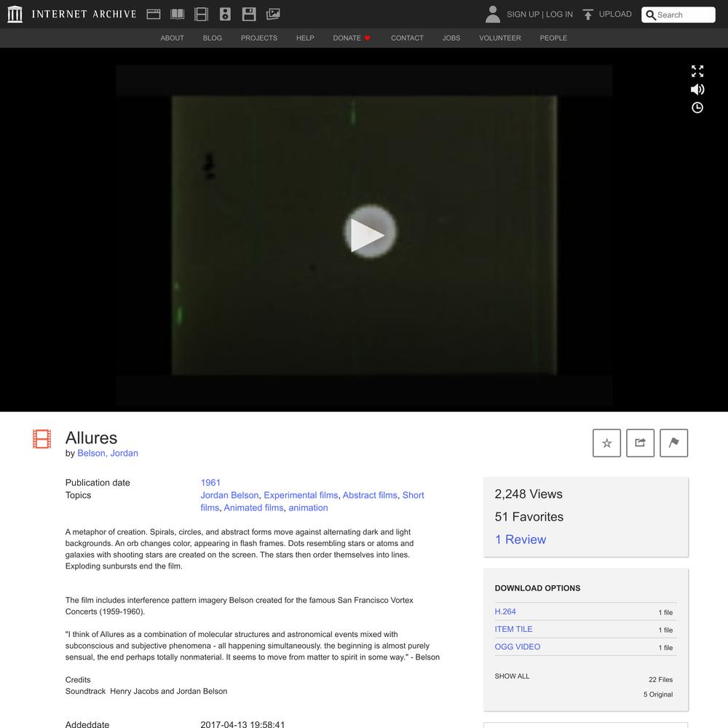Click the Allures title heading
The height and width of the screenshot is (728, 728).
(91, 438)
